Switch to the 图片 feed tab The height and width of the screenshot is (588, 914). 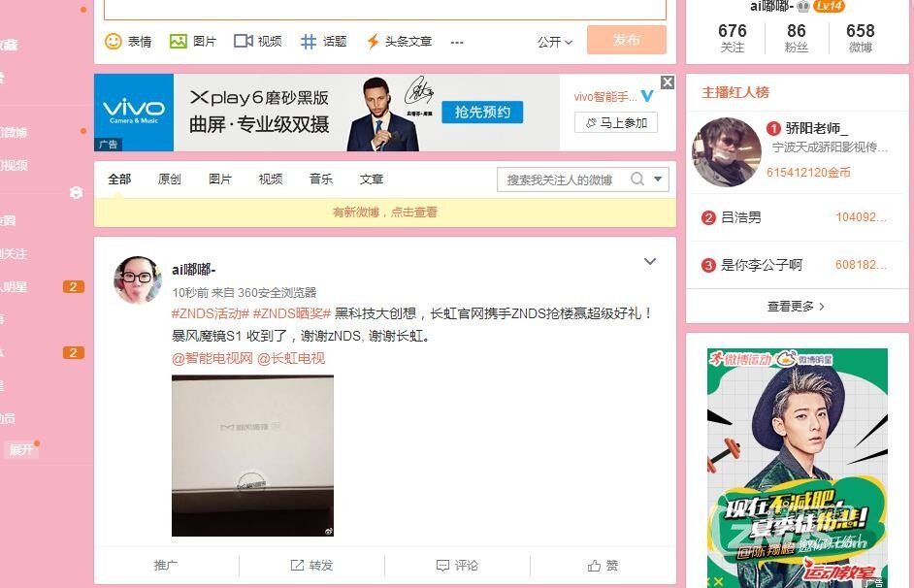[220, 179]
